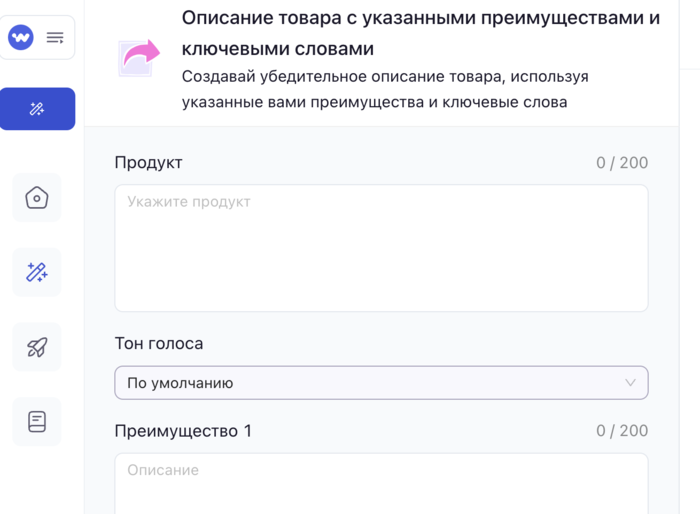Screen dimensions: 700x514
Task: Focus the "Укажите продукт" text area
Action: pyautogui.click(x=380, y=248)
